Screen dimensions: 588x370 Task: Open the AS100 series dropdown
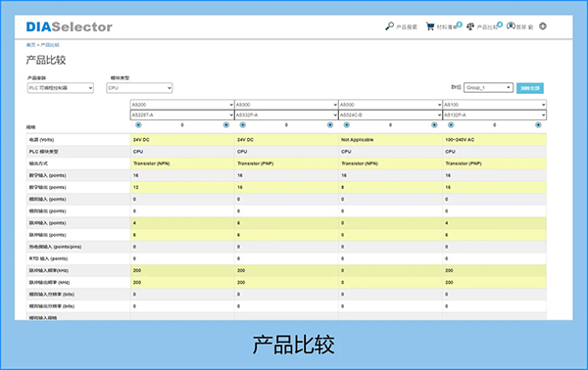point(494,105)
